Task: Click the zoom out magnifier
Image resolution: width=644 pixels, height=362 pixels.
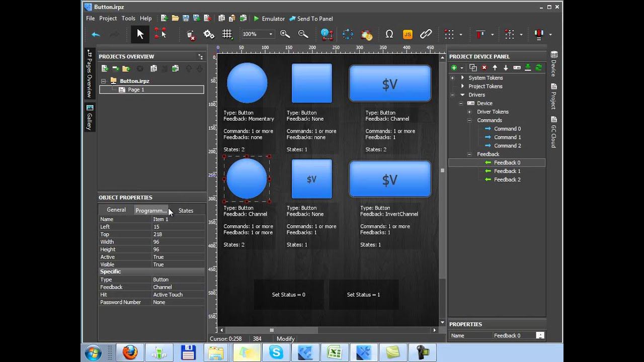Action: (x=303, y=34)
